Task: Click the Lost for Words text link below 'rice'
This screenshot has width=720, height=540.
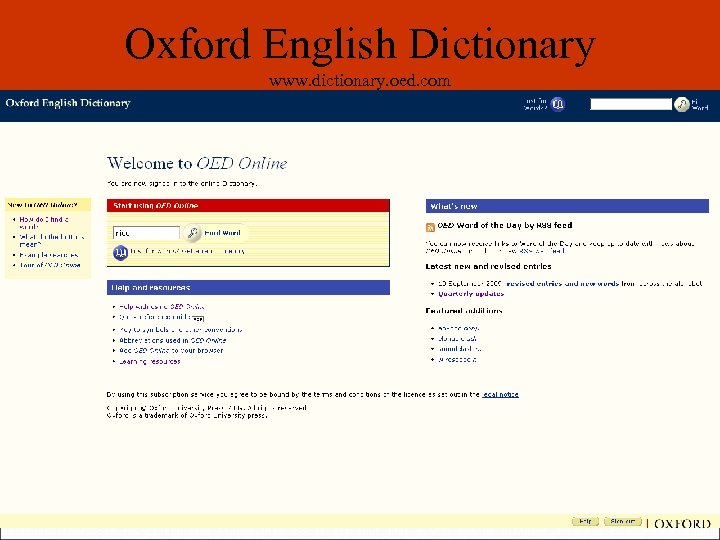Action: coord(187,251)
